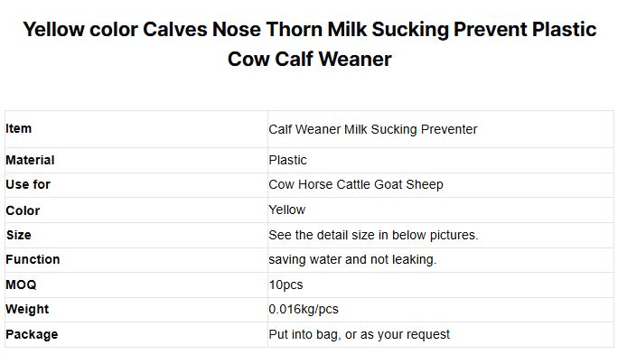
Task: Select the "Use for" row label
Action: click(28, 184)
